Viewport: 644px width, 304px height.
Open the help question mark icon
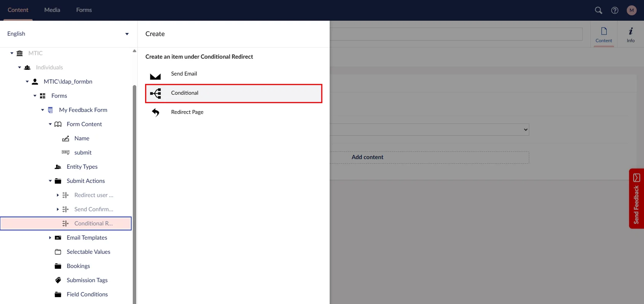point(615,10)
